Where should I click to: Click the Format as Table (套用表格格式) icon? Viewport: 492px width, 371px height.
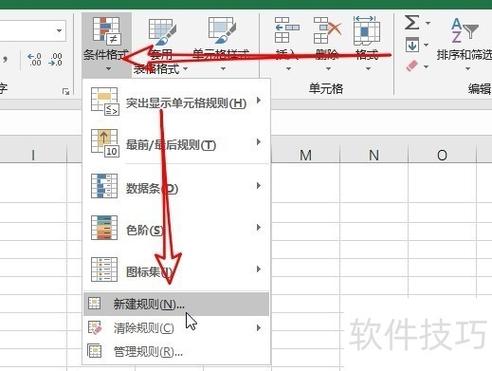162,31
